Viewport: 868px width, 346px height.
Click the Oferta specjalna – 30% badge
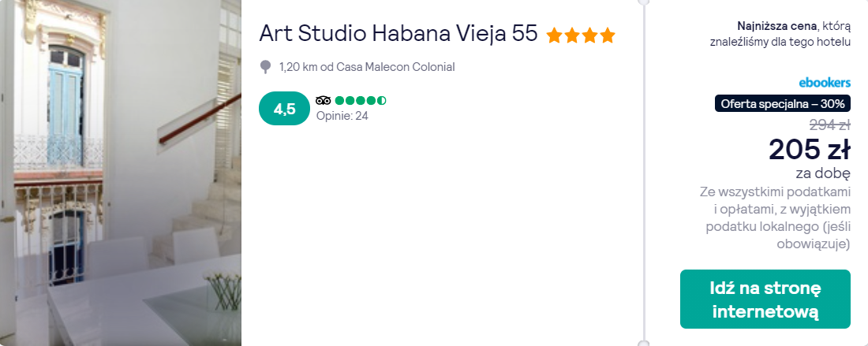click(x=783, y=103)
